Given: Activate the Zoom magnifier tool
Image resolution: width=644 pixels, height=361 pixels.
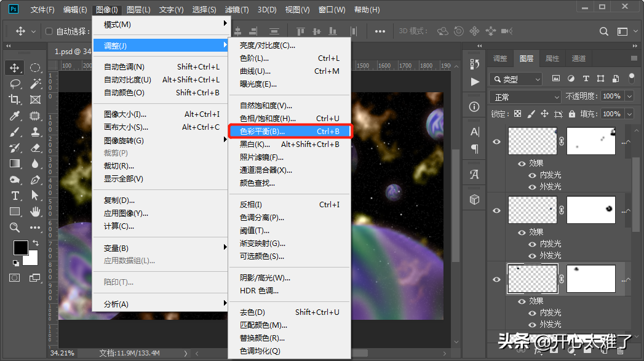Looking at the screenshot, I should click(x=15, y=228).
